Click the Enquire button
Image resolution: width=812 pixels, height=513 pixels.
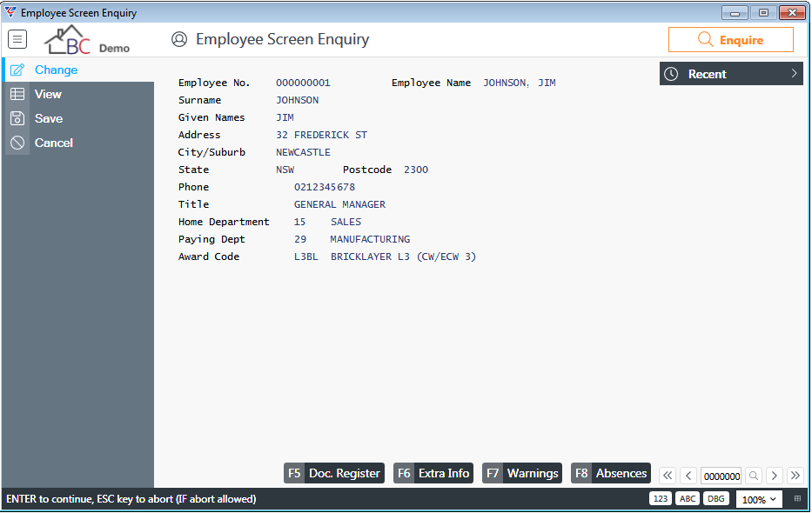coord(731,40)
